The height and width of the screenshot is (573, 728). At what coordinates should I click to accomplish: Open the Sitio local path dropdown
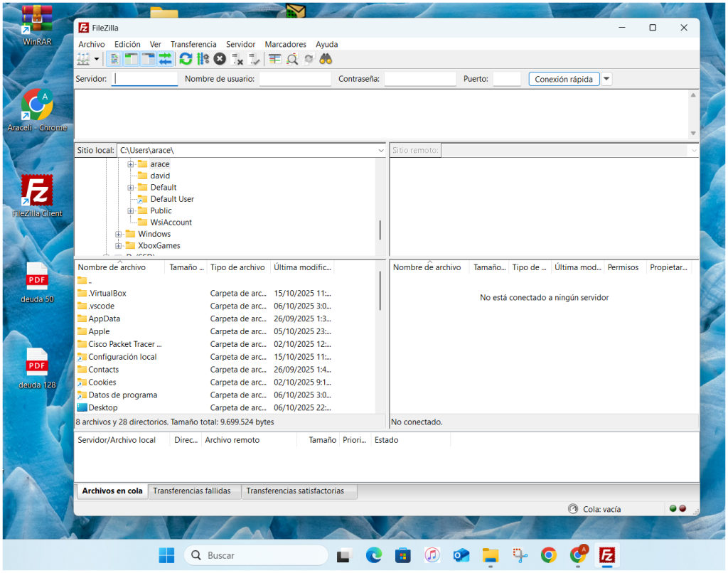(x=381, y=151)
